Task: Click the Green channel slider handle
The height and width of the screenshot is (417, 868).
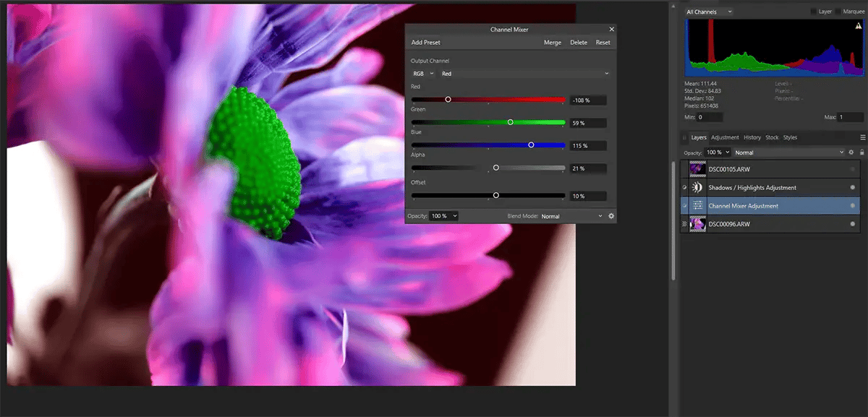Action: 511,122
